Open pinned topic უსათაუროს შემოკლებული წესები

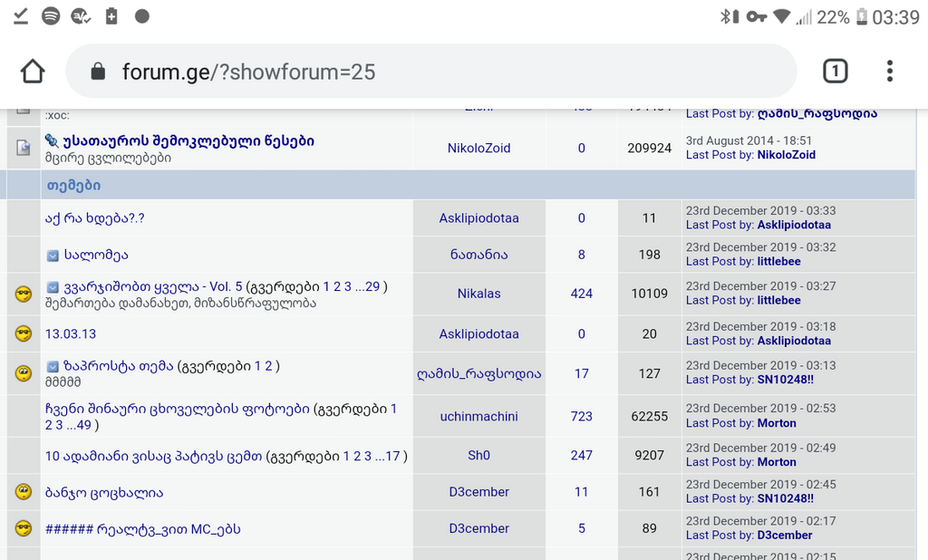tap(188, 140)
